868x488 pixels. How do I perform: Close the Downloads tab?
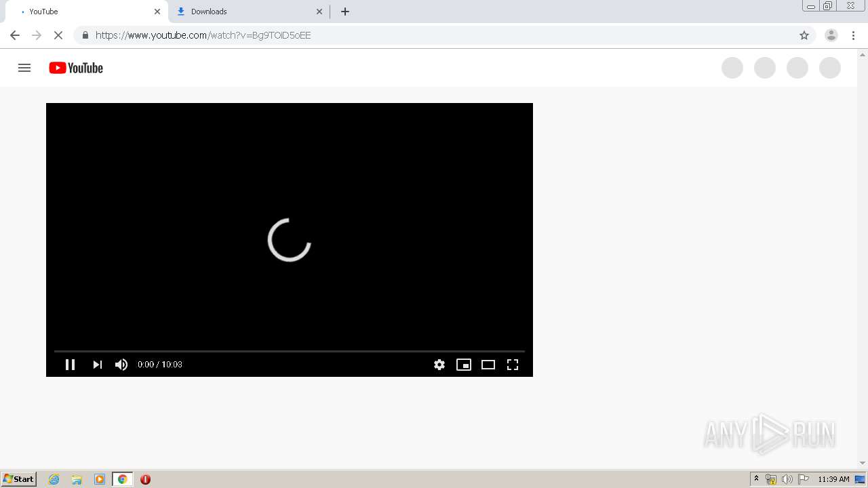click(x=319, y=12)
